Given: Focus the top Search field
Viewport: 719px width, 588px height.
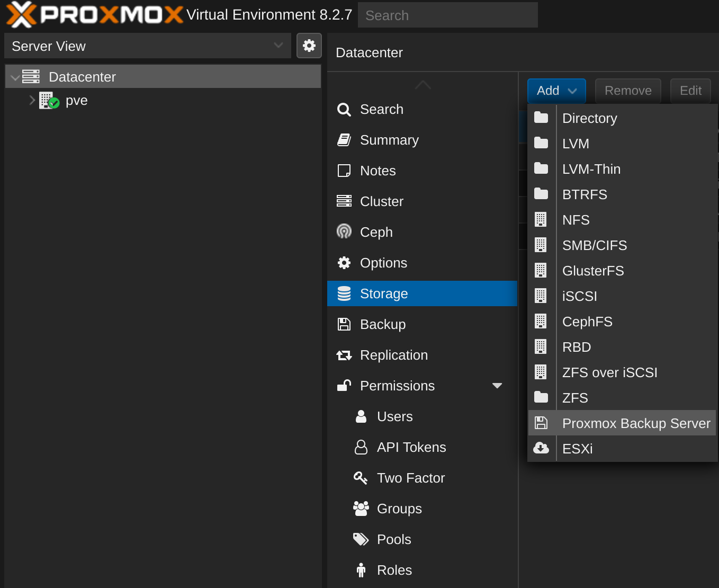Looking at the screenshot, I should pos(448,15).
